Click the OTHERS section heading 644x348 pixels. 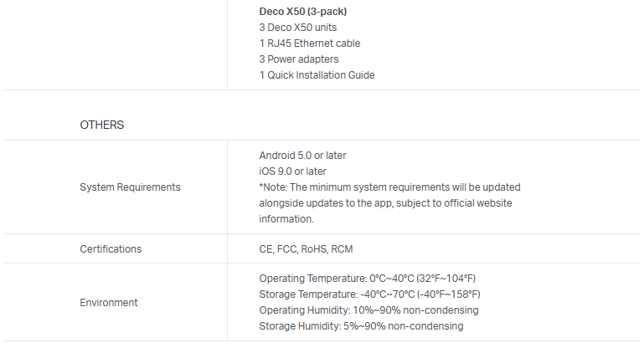(101, 125)
